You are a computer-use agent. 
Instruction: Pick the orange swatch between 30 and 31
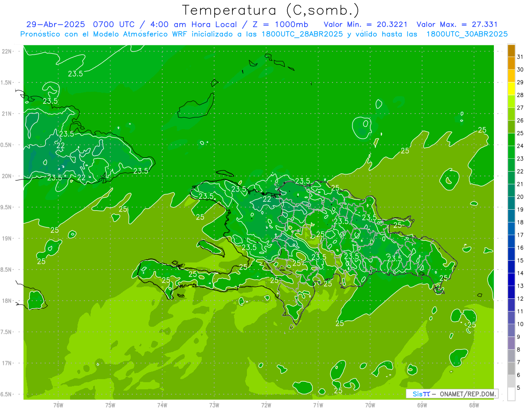click(x=512, y=63)
